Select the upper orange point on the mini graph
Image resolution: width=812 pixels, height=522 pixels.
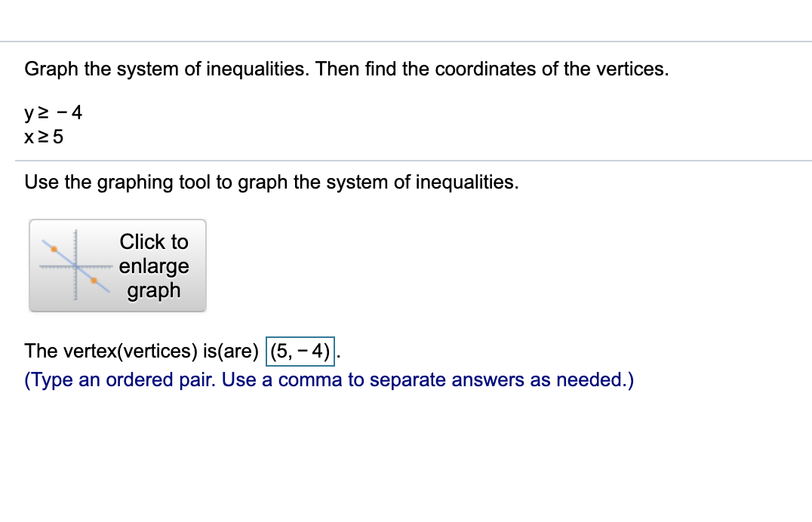[x=54, y=249]
